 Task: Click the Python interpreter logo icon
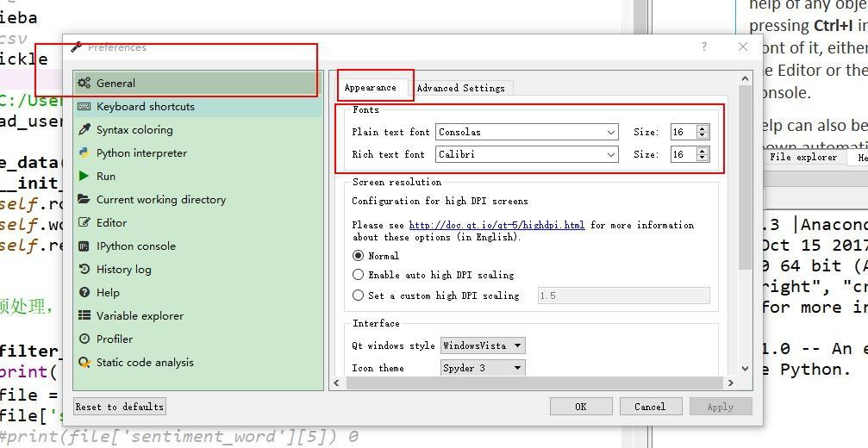click(84, 152)
